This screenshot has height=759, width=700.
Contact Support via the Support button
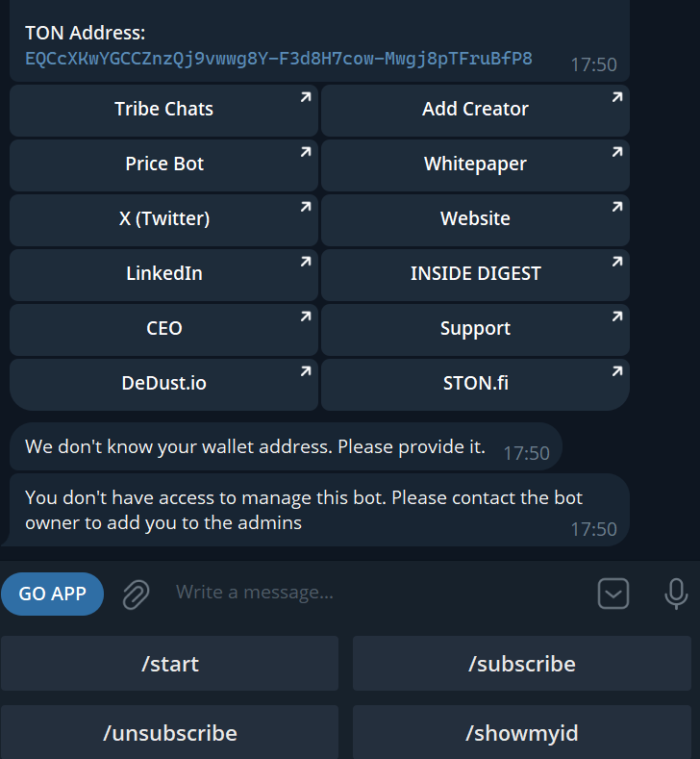tap(475, 329)
